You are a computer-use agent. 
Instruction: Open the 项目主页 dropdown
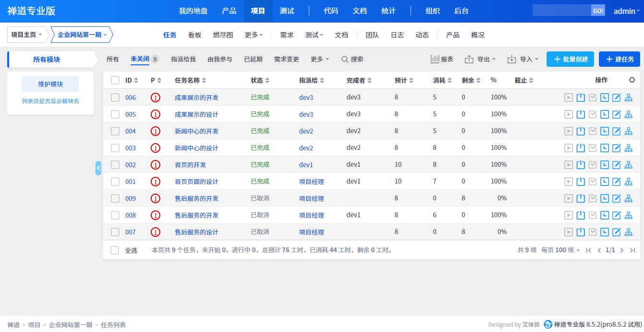pyautogui.click(x=27, y=35)
